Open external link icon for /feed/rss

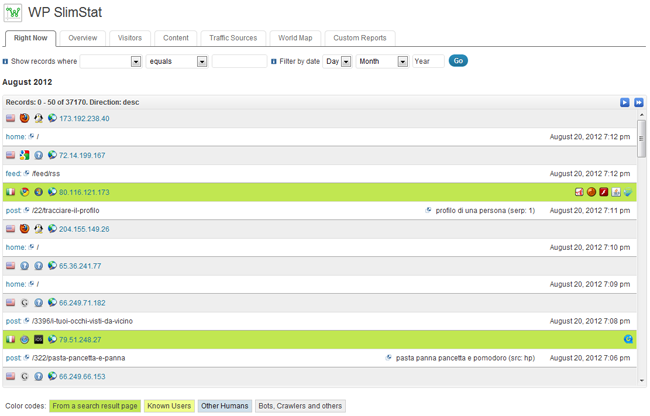pos(27,173)
